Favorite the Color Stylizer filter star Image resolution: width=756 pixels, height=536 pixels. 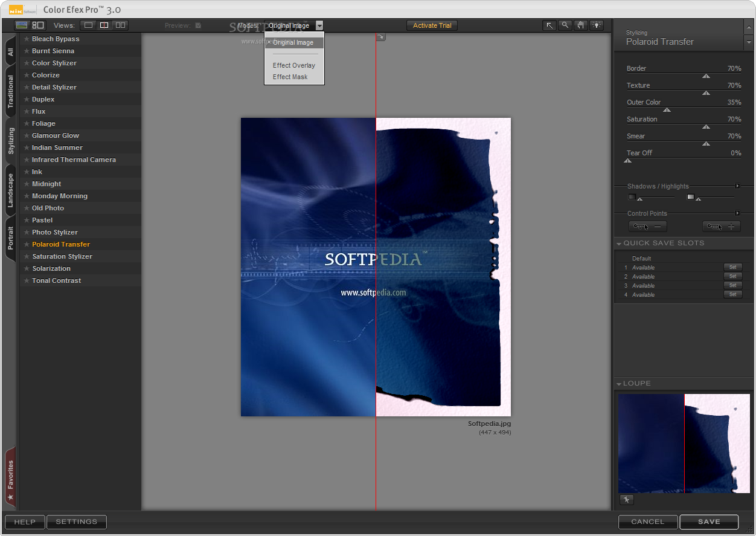27,63
